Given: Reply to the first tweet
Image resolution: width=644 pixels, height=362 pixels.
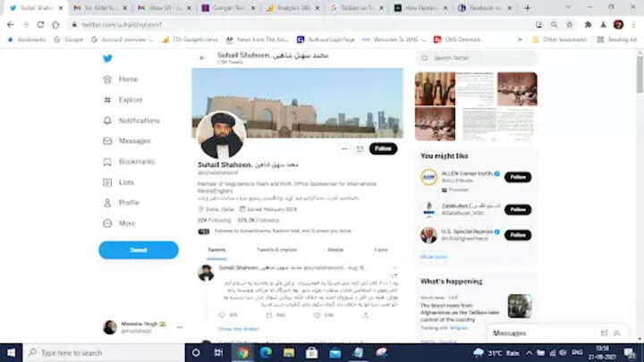Looking at the screenshot, I should pyautogui.click(x=222, y=315).
